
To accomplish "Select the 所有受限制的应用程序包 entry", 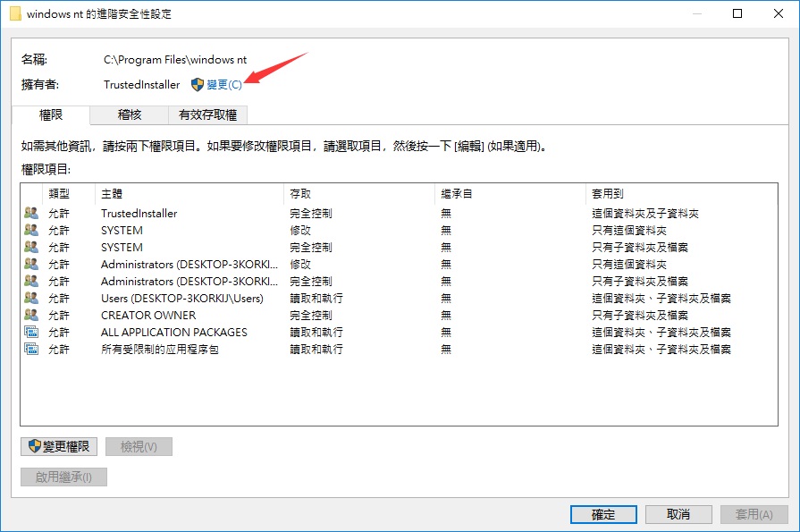I will 399,350.
